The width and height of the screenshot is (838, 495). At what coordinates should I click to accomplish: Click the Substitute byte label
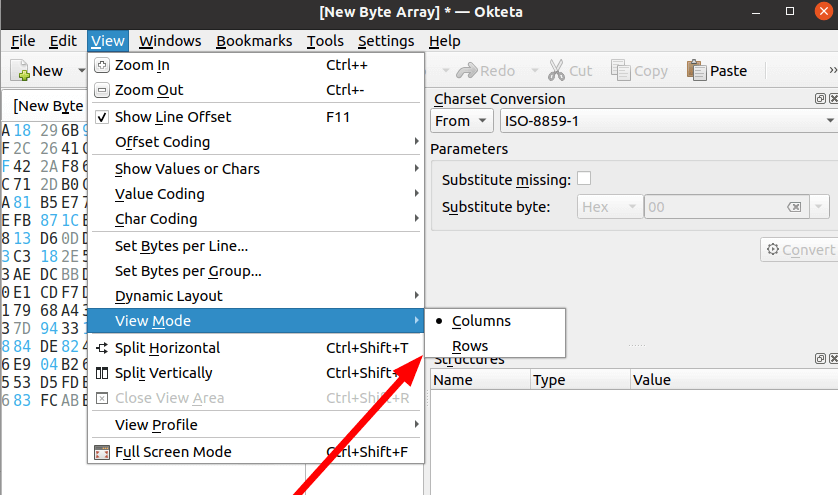496,207
